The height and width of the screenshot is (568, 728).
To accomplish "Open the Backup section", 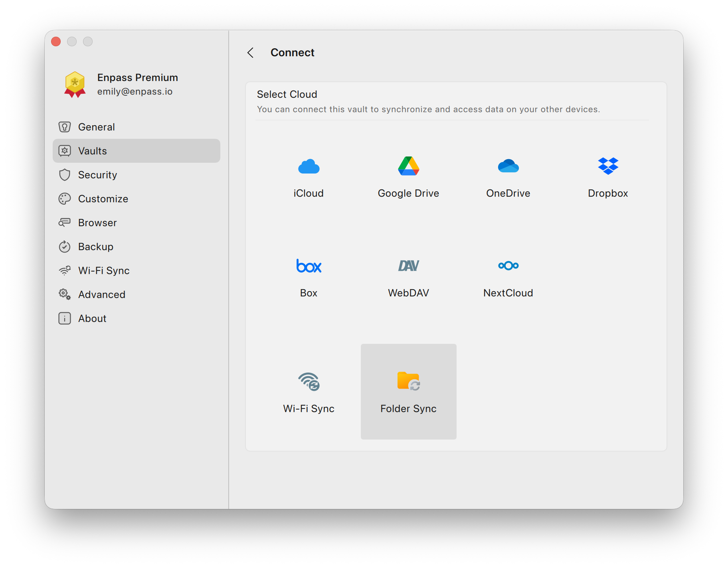I will (x=136, y=247).
